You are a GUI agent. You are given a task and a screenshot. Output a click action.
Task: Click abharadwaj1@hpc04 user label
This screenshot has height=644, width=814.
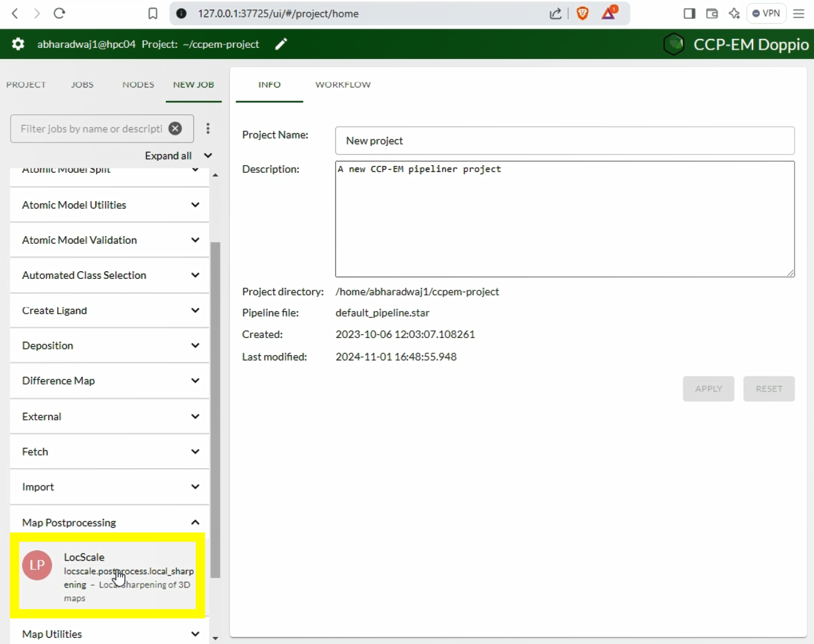87,44
